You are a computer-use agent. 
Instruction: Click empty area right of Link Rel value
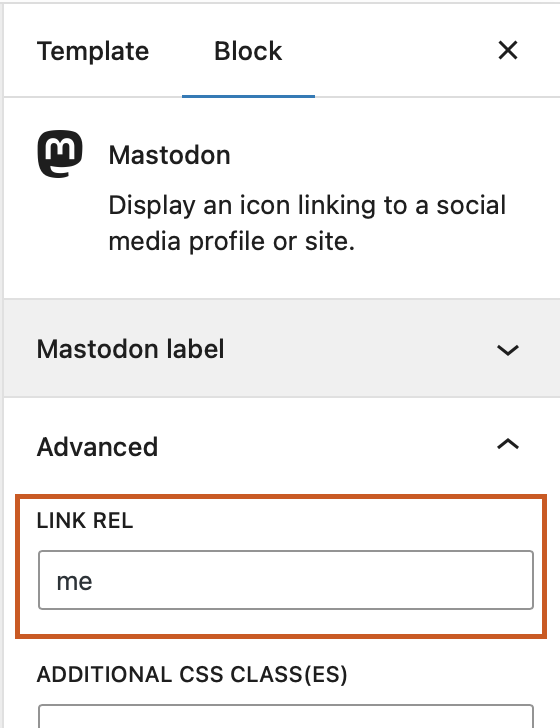coord(311,580)
